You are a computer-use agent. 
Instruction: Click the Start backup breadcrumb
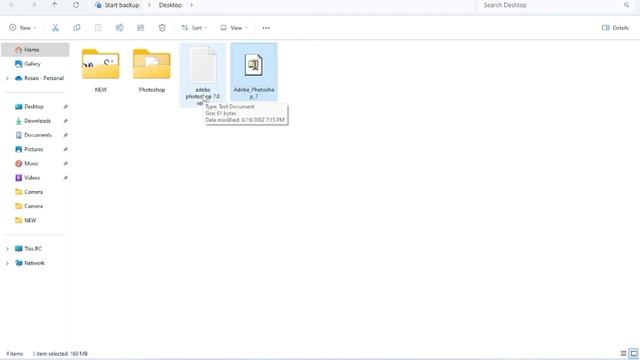click(x=122, y=5)
